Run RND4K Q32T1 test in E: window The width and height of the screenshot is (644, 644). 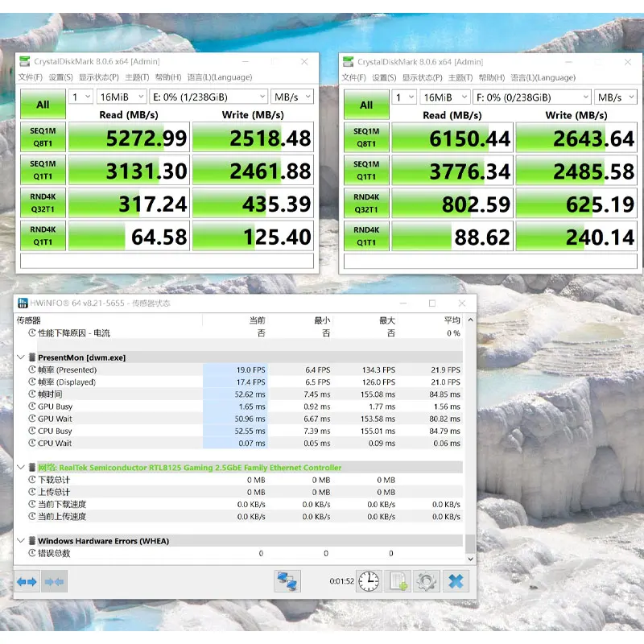pos(43,203)
